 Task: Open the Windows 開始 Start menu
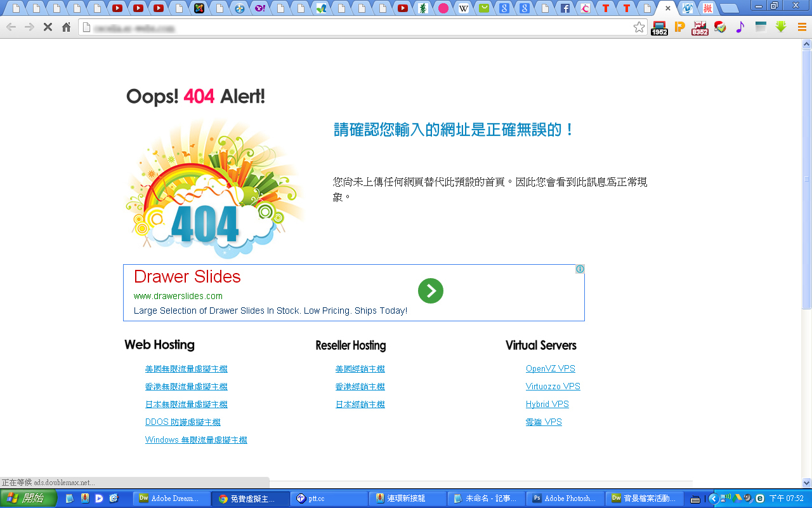pyautogui.click(x=29, y=498)
